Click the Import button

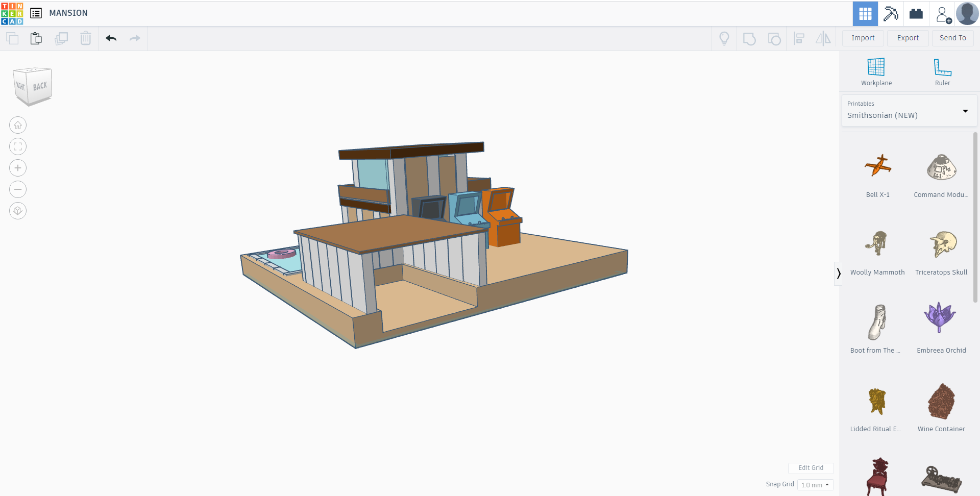(863, 38)
